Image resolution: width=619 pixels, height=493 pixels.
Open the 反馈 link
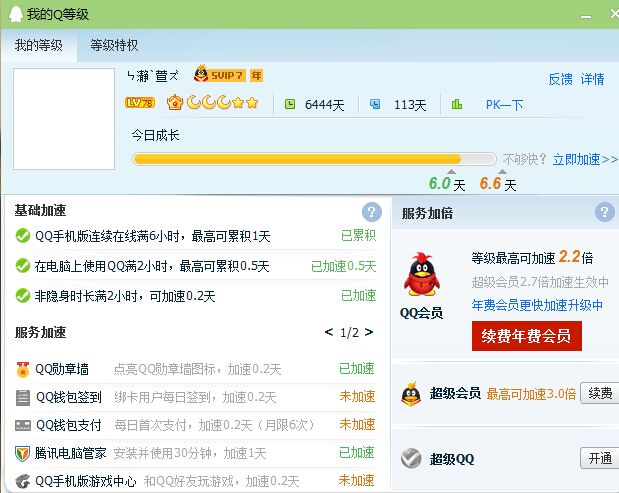[x=560, y=79]
